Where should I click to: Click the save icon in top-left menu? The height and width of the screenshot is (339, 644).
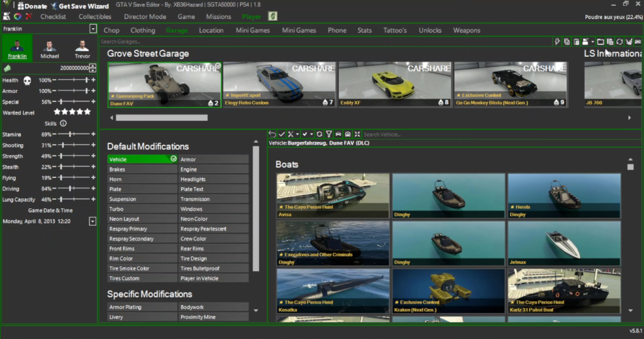click(x=6, y=16)
